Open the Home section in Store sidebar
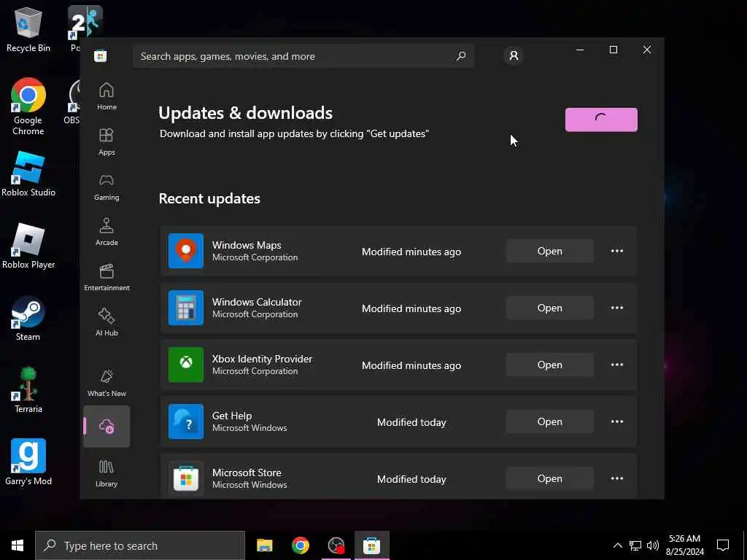 [107, 96]
